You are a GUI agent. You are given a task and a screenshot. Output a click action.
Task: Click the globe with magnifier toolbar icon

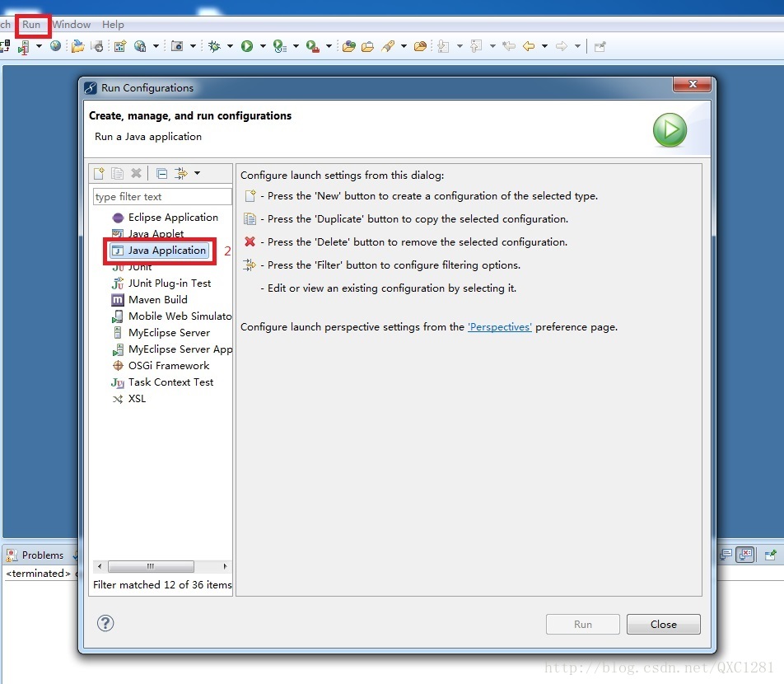pyautogui.click(x=141, y=46)
